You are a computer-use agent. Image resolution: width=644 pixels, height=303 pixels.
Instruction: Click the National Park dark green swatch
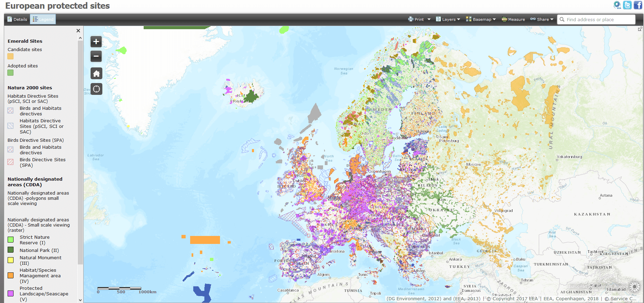coord(11,249)
